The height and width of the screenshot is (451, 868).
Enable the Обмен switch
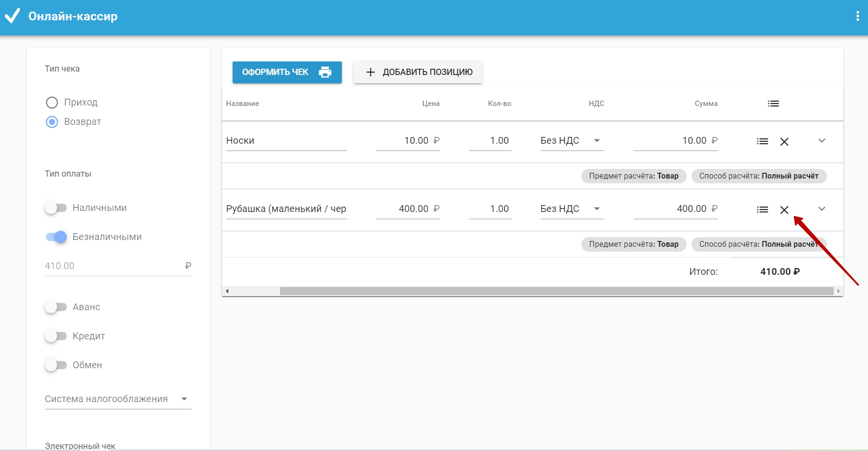[56, 365]
